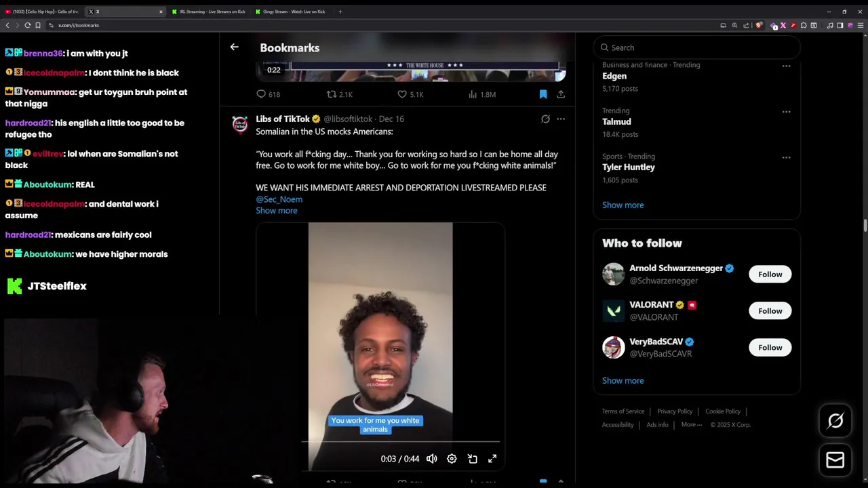The width and height of the screenshot is (868, 488).
Task: Enter fullscreen on the video player
Action: (x=492, y=459)
